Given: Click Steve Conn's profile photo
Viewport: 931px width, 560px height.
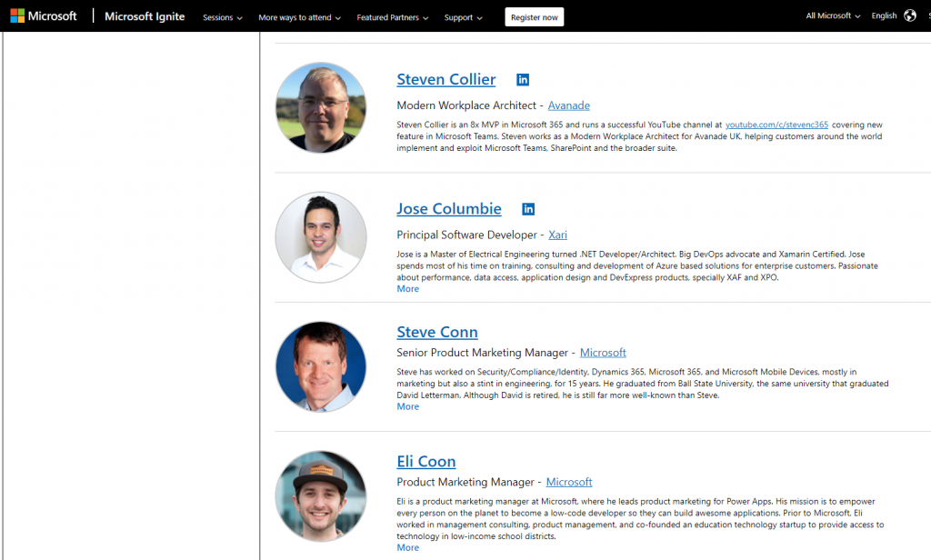Looking at the screenshot, I should pyautogui.click(x=321, y=367).
